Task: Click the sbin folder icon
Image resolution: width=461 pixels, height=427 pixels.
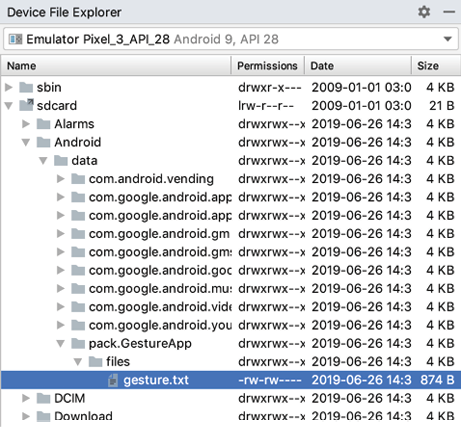Action: 26,87
